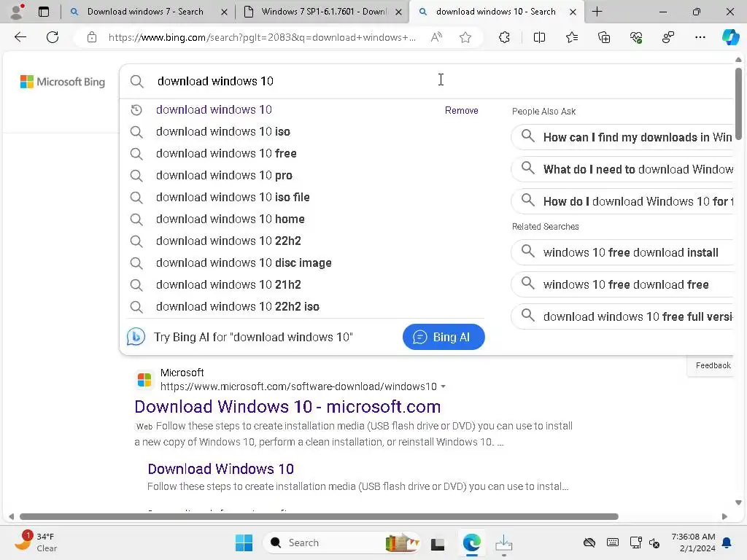The height and width of the screenshot is (560, 747).
Task: Launch Bing AI button for this query
Action: click(443, 337)
